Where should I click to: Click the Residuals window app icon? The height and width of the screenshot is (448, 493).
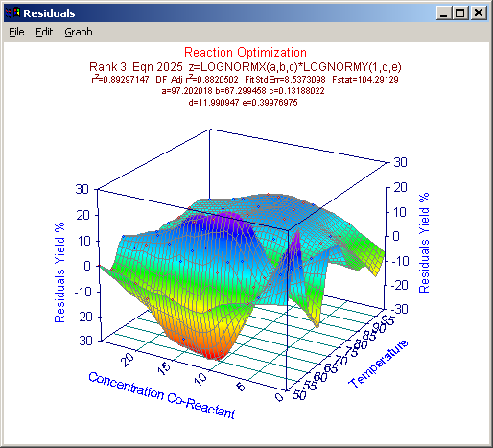pos(12,13)
